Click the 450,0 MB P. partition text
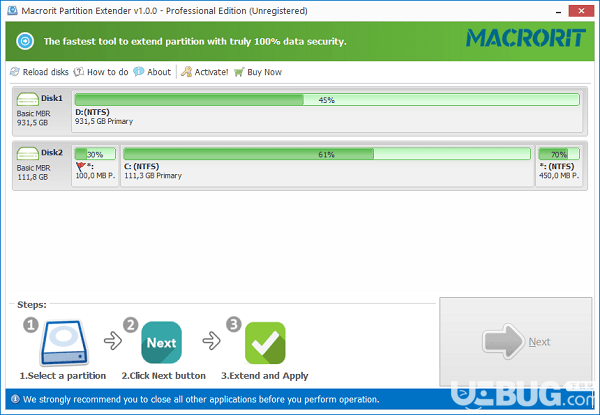Viewport: 600px width, 415px height. tap(559, 176)
